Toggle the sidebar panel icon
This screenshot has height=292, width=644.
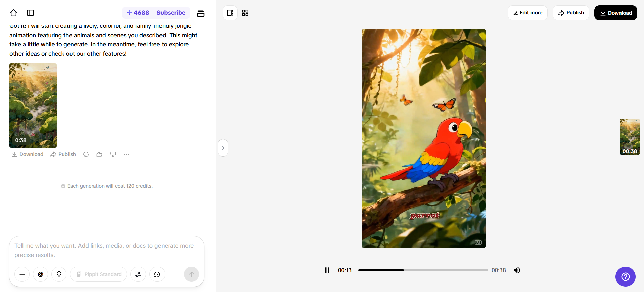30,13
